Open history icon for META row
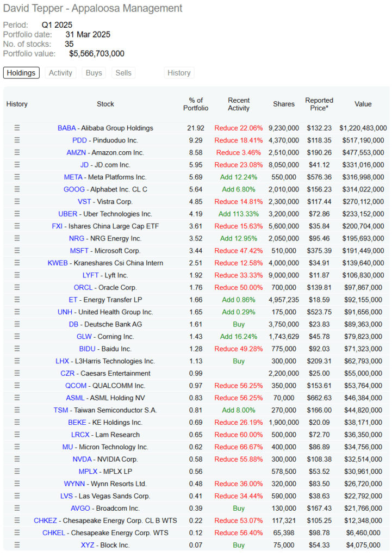This screenshot has height=557, width=392. pyautogui.click(x=17, y=177)
